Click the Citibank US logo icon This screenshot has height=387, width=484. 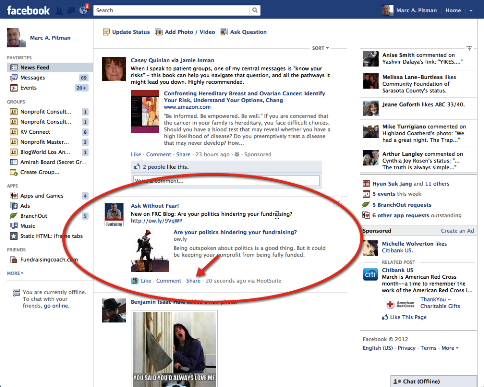370,275
